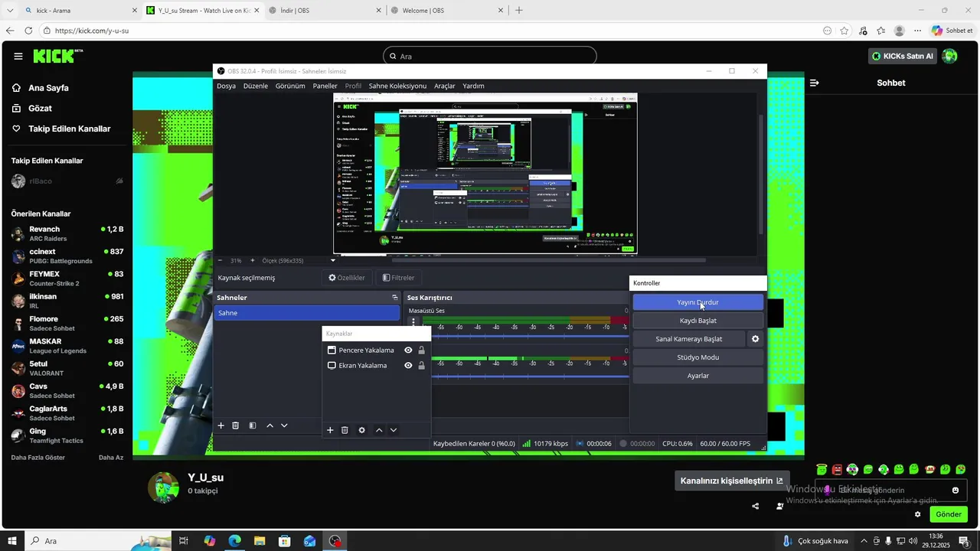The image size is (980, 551).
Task: Open the notification center icon
Action: (963, 541)
